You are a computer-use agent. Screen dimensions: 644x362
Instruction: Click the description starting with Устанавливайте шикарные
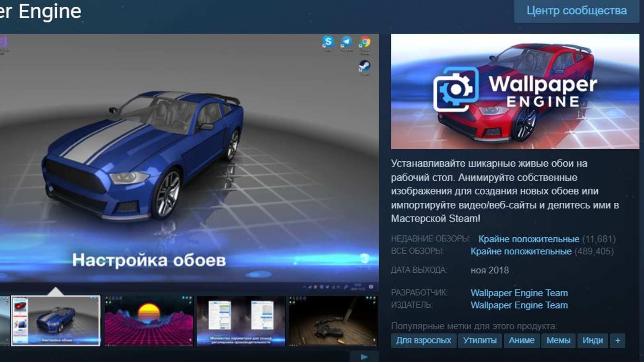pos(505,191)
